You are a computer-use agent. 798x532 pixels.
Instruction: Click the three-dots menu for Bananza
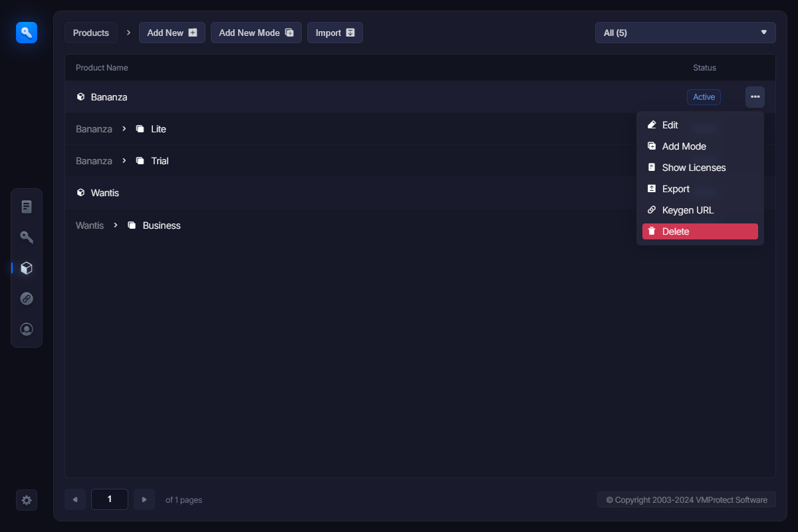(x=755, y=97)
